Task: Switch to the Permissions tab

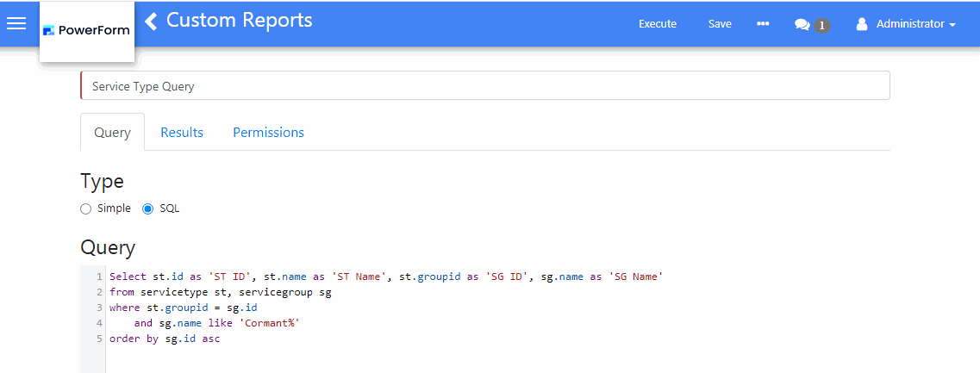Action: pyautogui.click(x=268, y=133)
